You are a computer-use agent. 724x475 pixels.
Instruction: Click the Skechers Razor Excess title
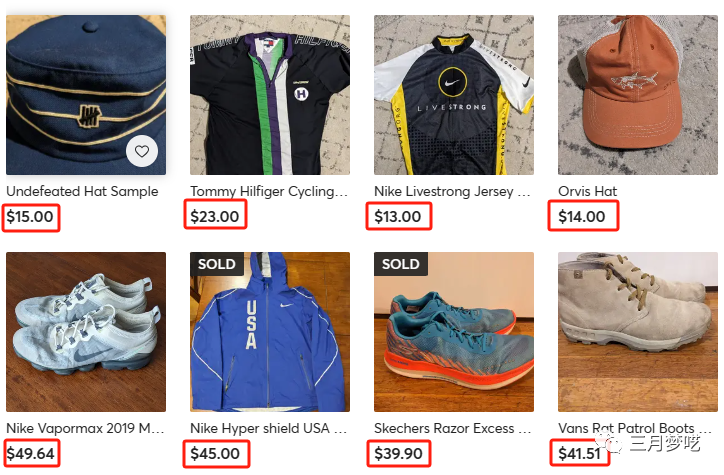452,428
